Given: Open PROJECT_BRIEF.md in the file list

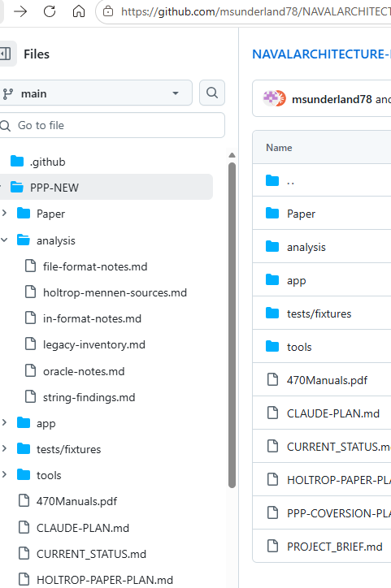Looking at the screenshot, I should pyautogui.click(x=334, y=547).
